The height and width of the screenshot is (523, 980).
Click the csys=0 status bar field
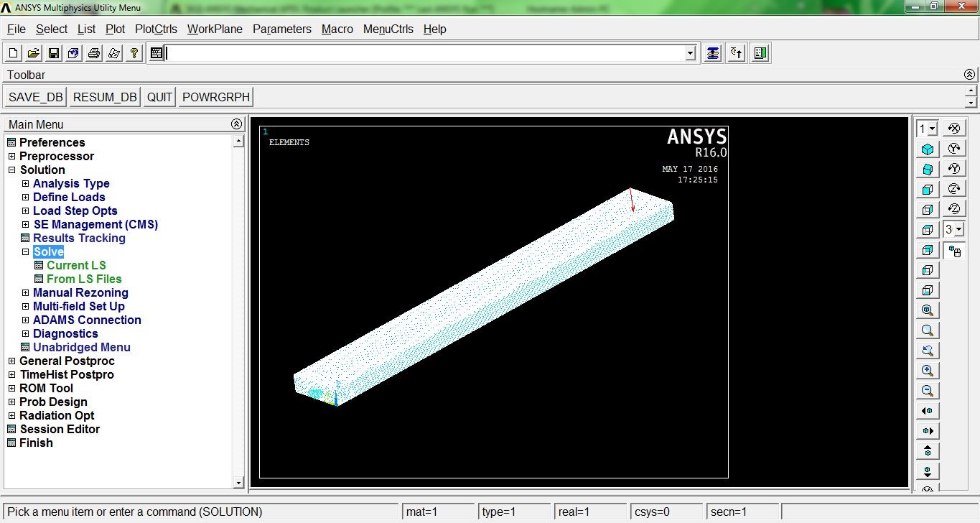point(666,512)
